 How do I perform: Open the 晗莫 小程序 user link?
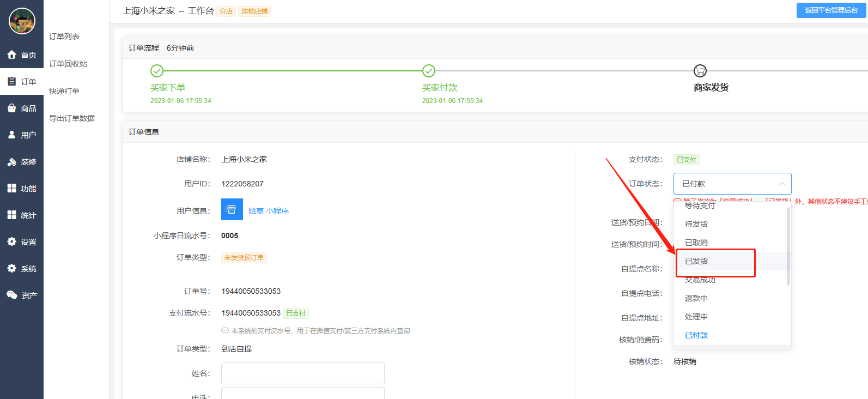tap(269, 211)
